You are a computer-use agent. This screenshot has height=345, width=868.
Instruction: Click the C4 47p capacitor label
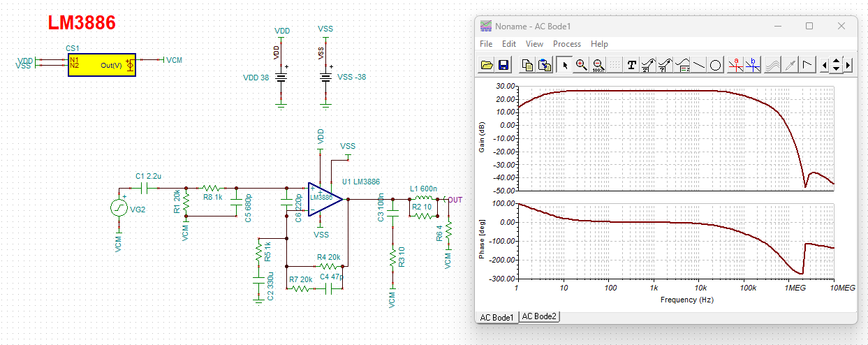coord(332,277)
